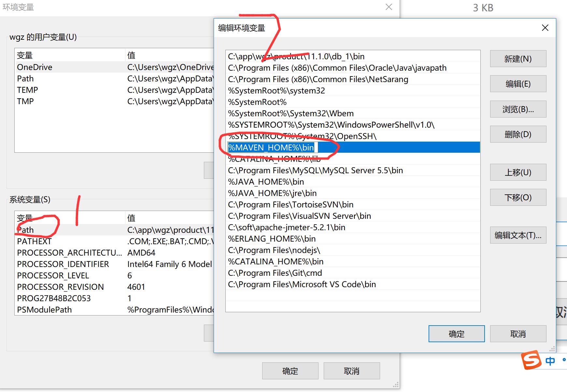This screenshot has width=567, height=392.
Task: Select the TortoiseSVN\bin entry
Action: pos(353,204)
